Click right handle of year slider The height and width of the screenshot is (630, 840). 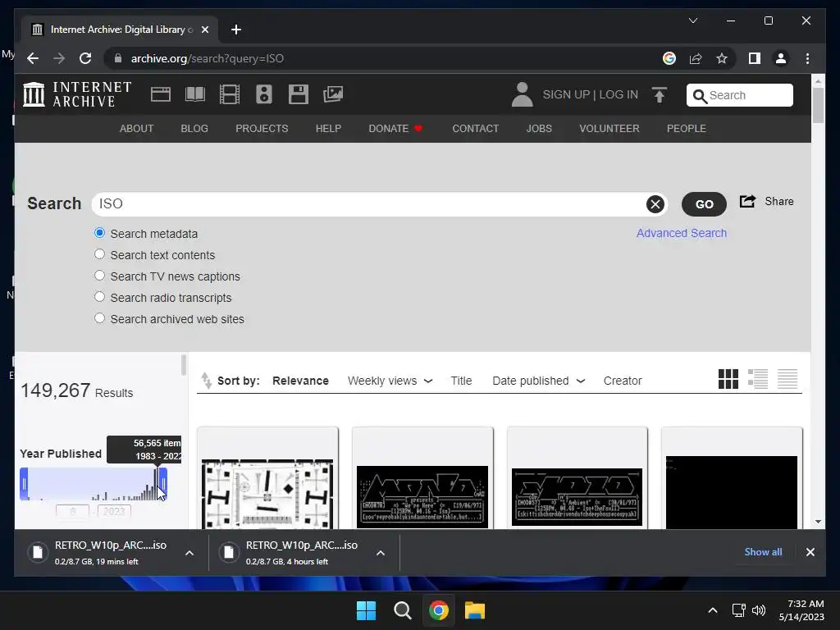click(163, 484)
